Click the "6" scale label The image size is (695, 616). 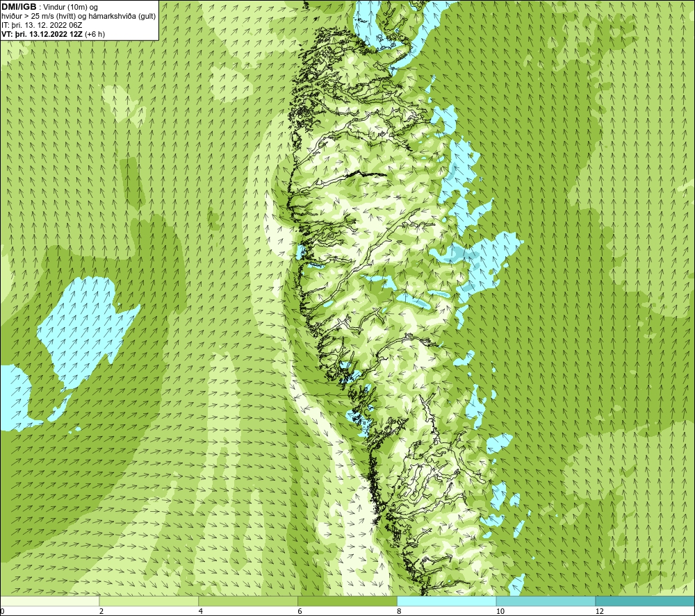click(300, 611)
